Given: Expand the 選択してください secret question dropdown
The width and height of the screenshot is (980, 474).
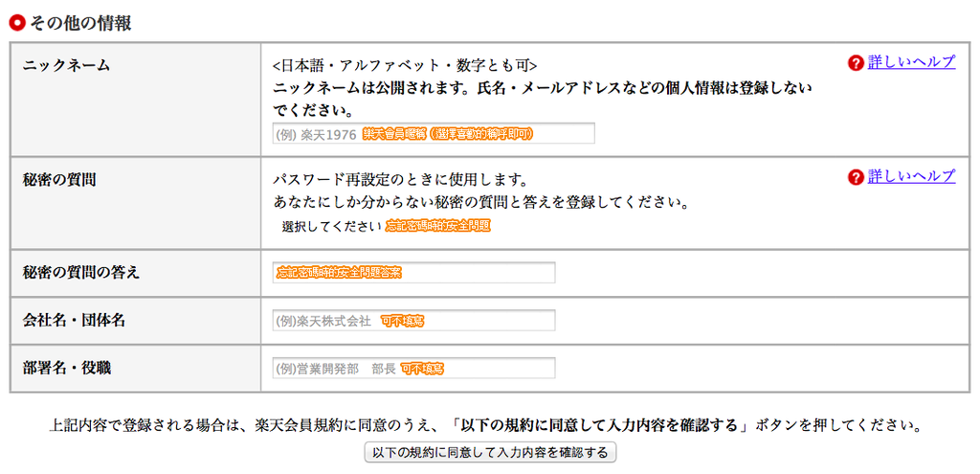Looking at the screenshot, I should [332, 227].
